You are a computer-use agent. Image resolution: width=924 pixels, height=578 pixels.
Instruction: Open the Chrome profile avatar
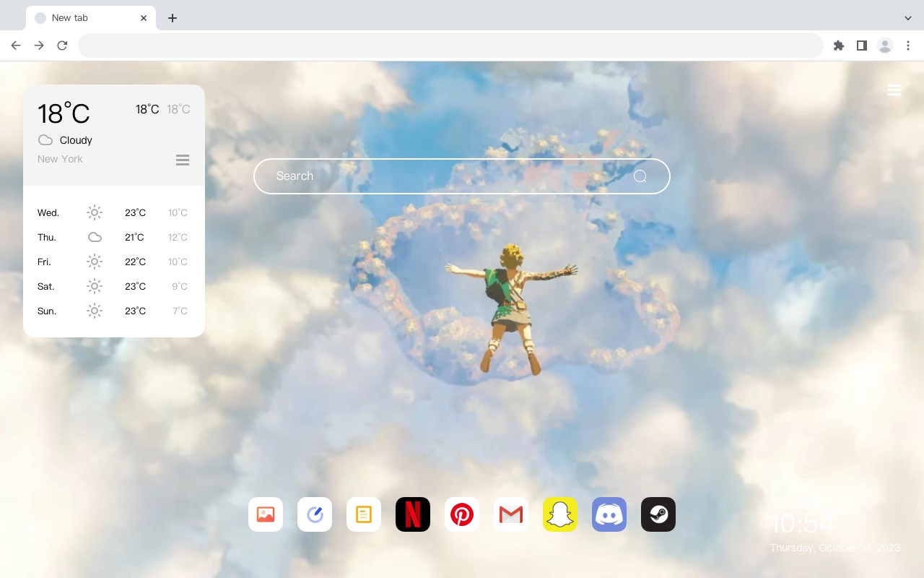(885, 46)
